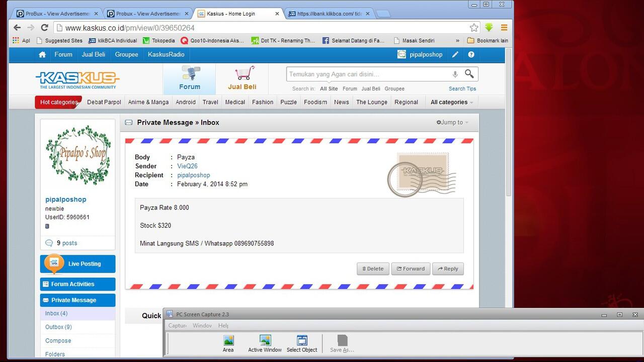The width and height of the screenshot is (644, 362).
Task: Open Qoo10-Indonesia bookmark
Action: point(212,41)
